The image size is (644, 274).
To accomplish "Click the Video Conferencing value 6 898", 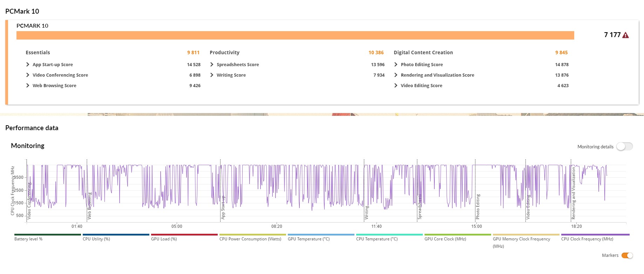I will click(195, 75).
